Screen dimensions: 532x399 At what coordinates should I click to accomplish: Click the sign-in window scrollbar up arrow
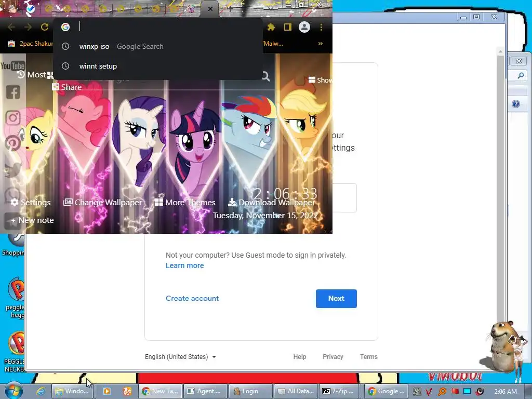click(x=500, y=51)
